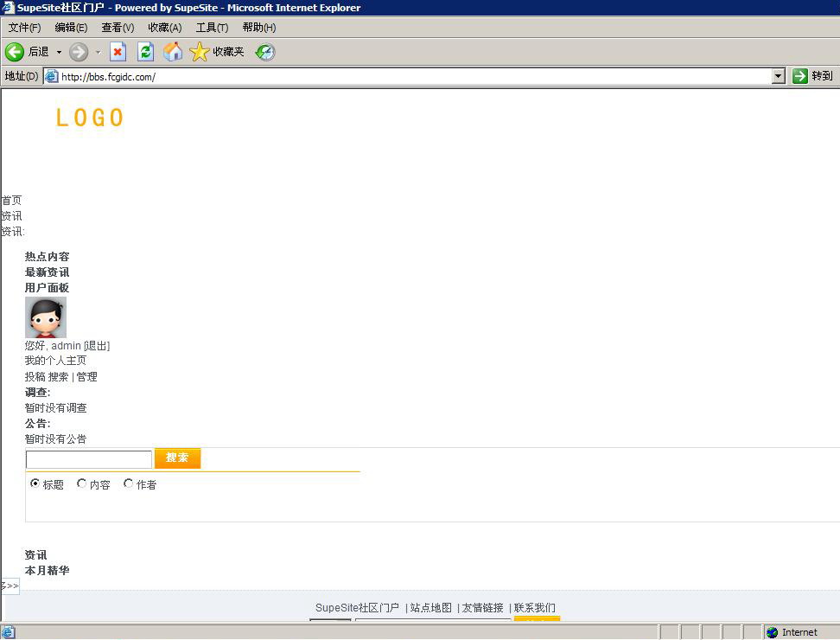The height and width of the screenshot is (640, 840).
Task: Click the Internet zone globe icon
Action: (772, 632)
